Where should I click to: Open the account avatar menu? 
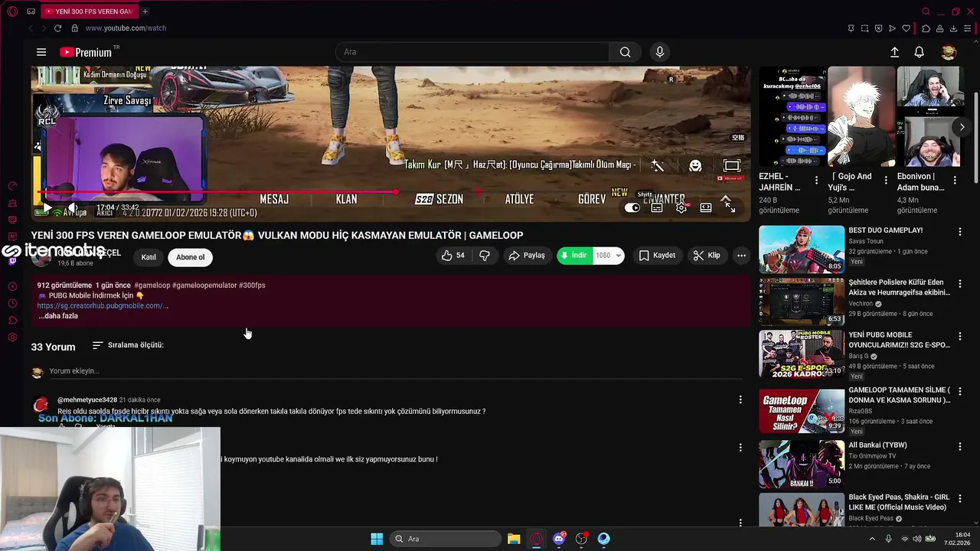(949, 52)
